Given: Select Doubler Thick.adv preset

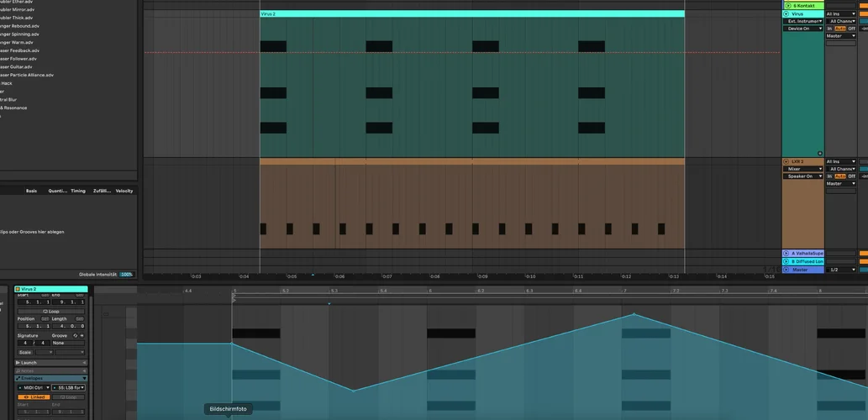Looking at the screenshot, I should click(x=17, y=18).
